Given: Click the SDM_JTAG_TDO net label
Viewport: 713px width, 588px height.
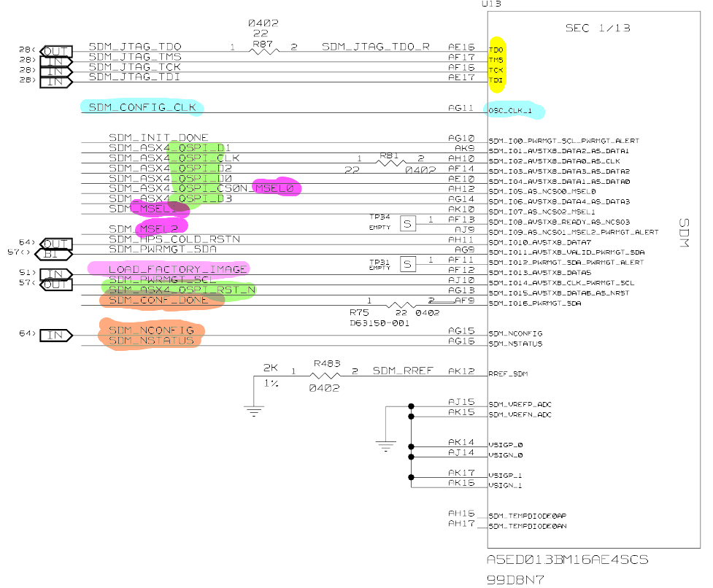Looking at the screenshot, I should 135,47.
